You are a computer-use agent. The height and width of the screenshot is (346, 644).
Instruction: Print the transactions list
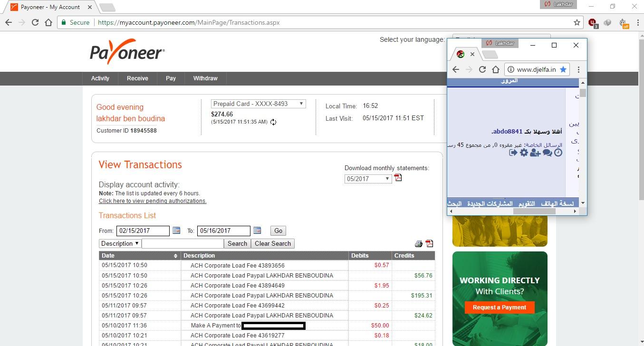pos(418,244)
